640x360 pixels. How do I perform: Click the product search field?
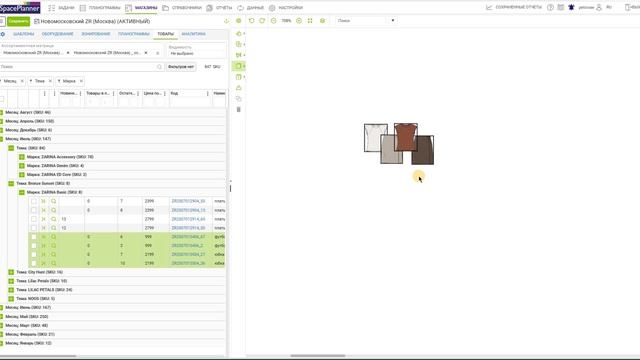(x=82, y=67)
